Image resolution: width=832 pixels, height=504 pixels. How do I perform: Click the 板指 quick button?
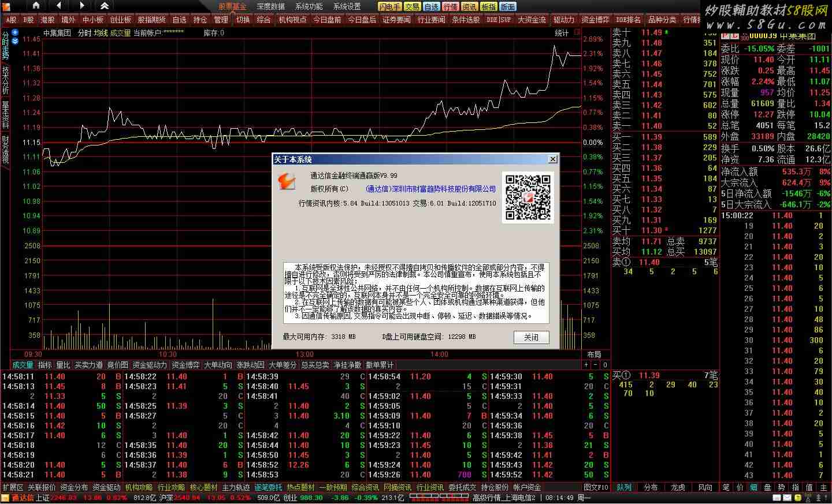[x=488, y=6]
